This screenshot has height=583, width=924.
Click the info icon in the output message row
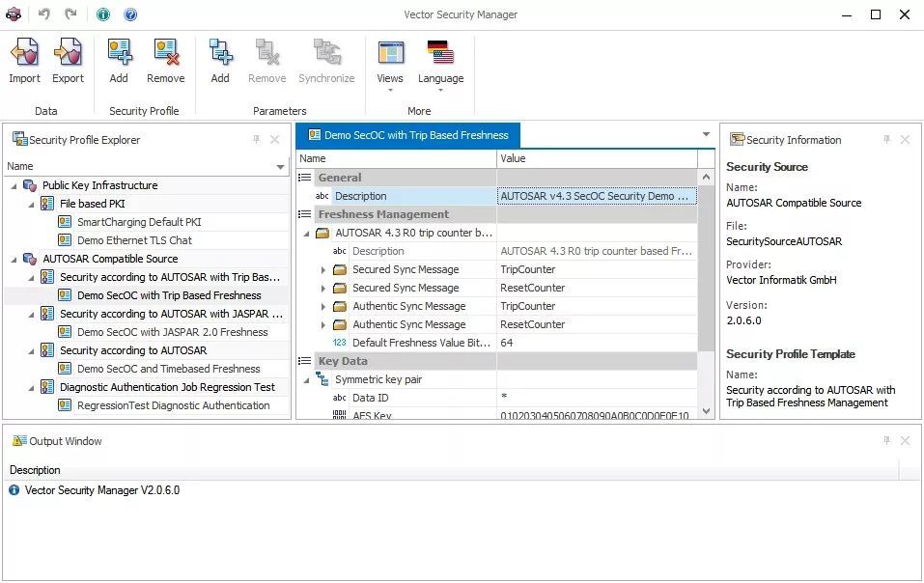14,490
